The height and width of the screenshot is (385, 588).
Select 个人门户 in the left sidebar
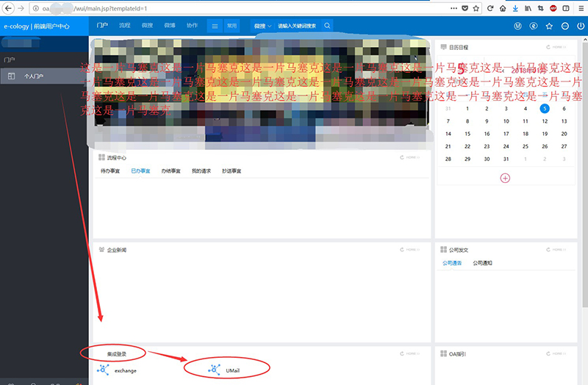pos(35,76)
